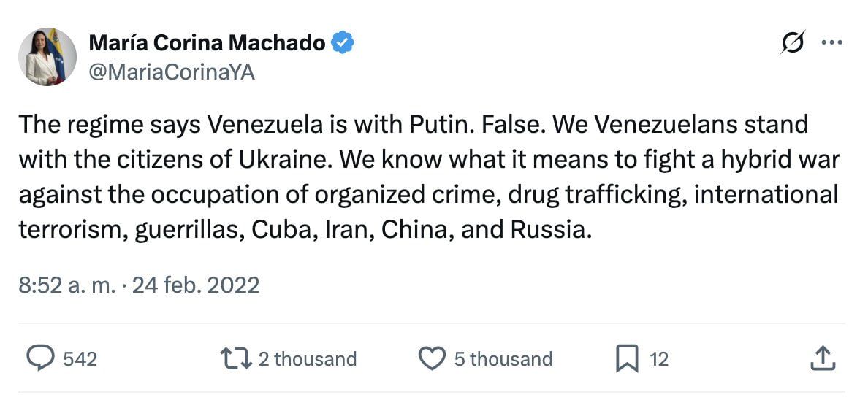Click the 2 thousand reposts count

(x=307, y=359)
